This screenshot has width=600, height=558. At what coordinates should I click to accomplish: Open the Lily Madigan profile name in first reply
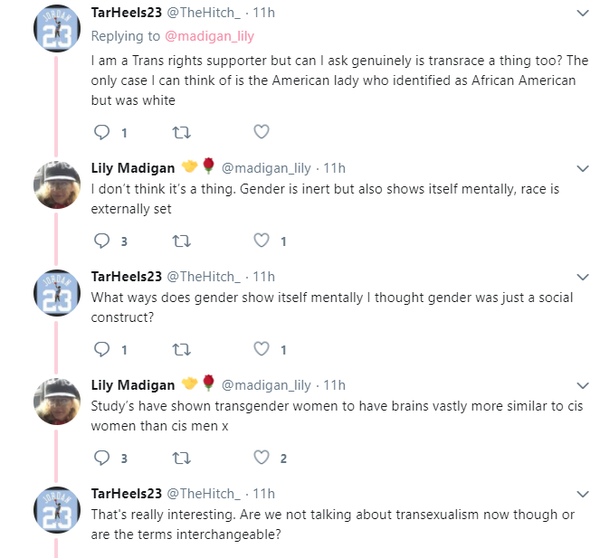(133, 167)
